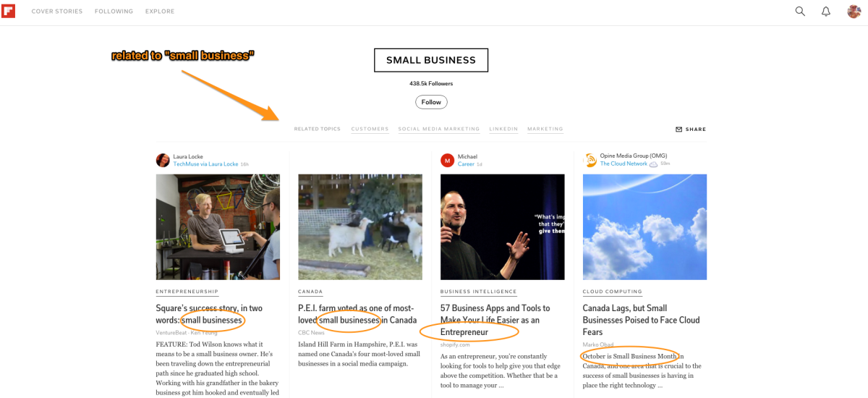Open the Following section
The height and width of the screenshot is (398, 868).
[x=114, y=12]
